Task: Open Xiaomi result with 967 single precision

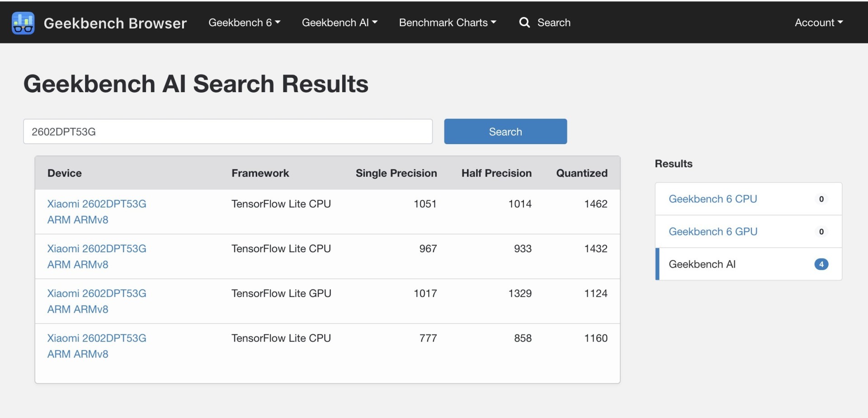Action: point(97,249)
